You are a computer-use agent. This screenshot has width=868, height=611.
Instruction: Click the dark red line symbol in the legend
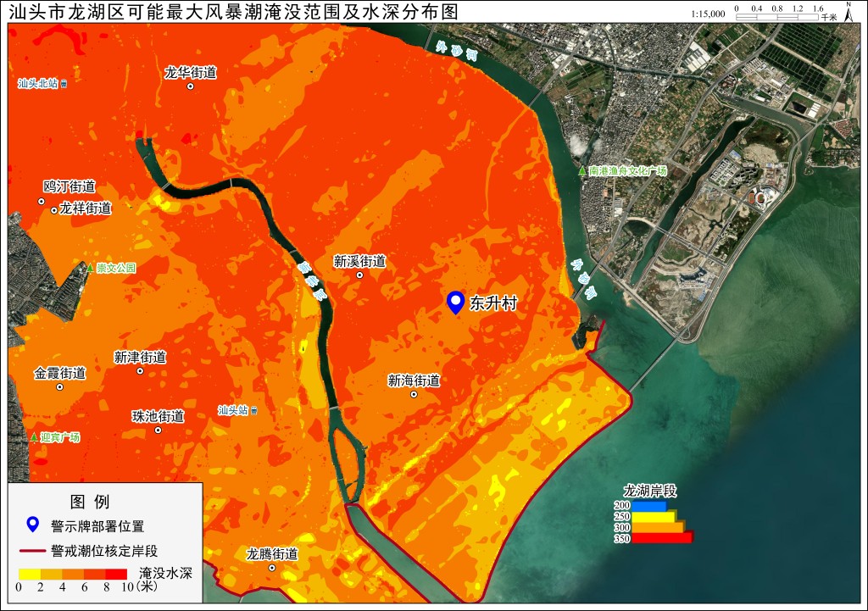[x=33, y=551]
